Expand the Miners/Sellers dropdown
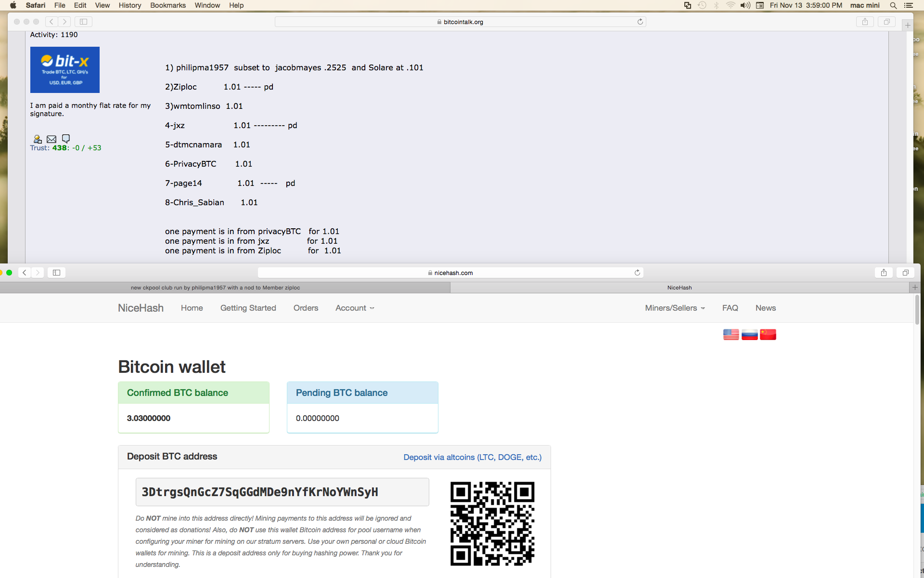 [x=675, y=308]
